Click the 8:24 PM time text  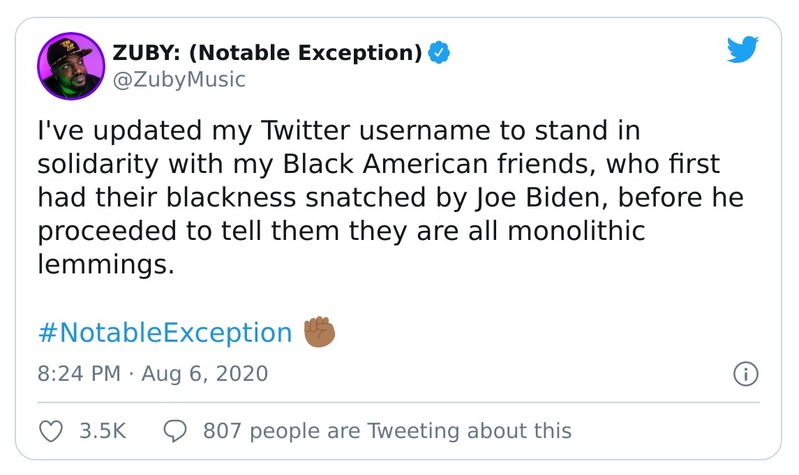pos(76,374)
